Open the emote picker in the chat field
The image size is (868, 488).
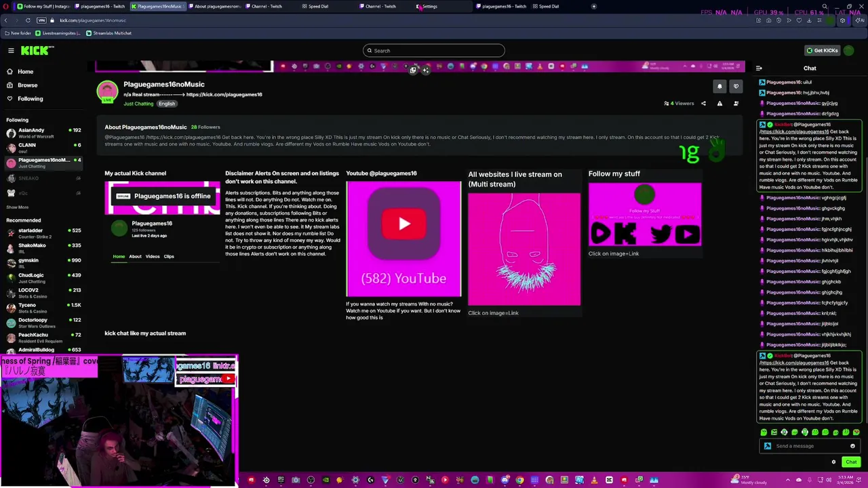[x=852, y=446]
